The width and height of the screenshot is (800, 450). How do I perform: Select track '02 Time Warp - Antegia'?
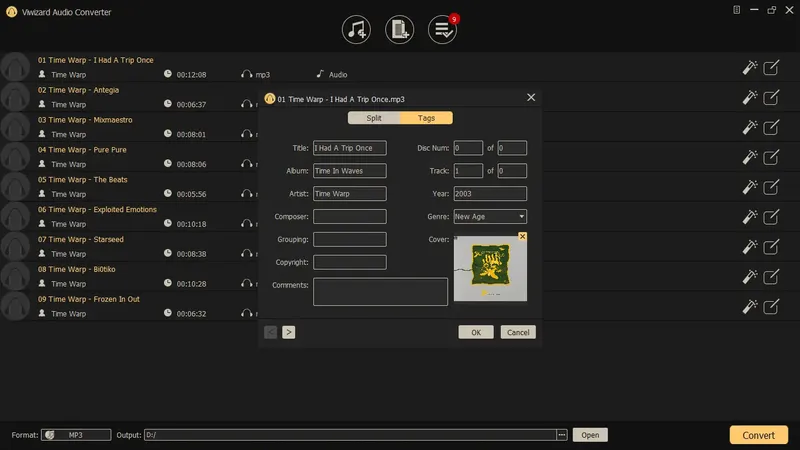pyautogui.click(x=78, y=90)
